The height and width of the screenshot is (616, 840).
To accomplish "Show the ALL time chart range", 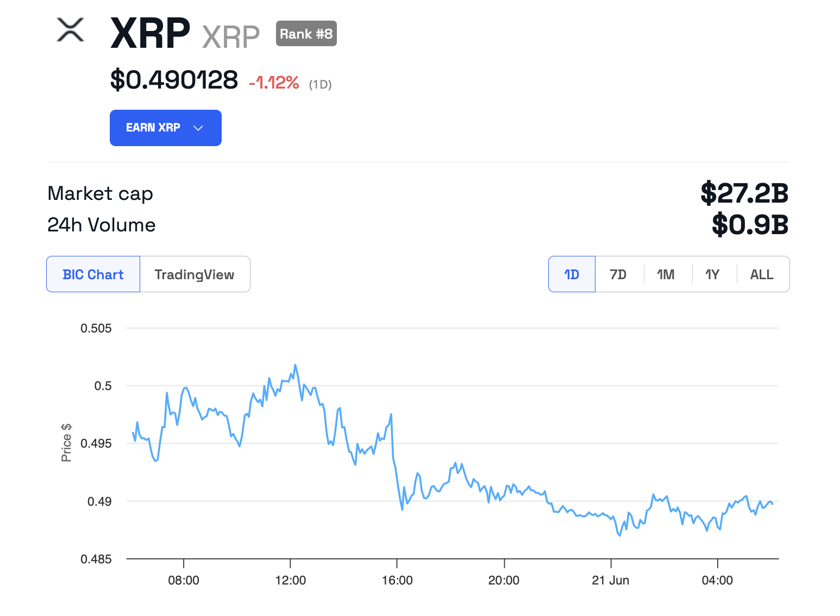I will pos(762,274).
